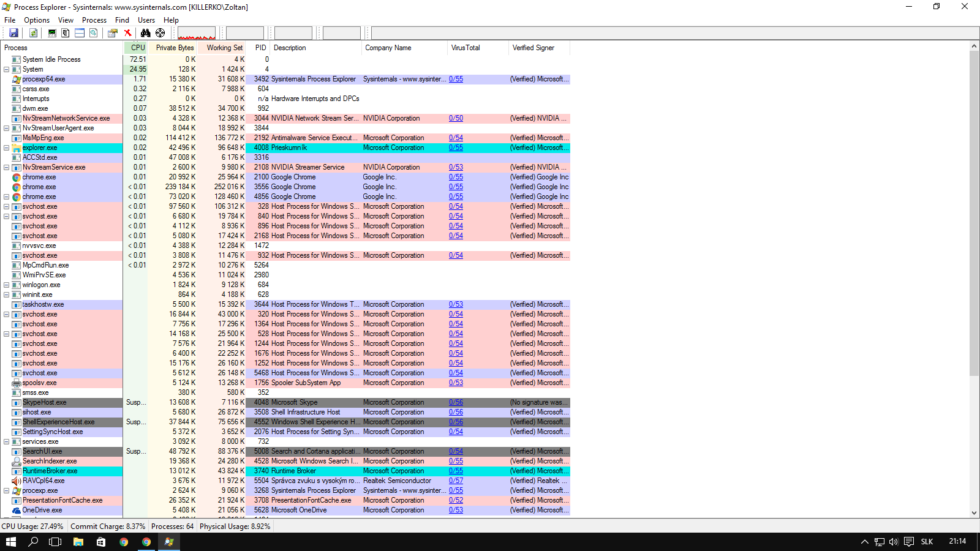Image resolution: width=980 pixels, height=551 pixels.
Task: Click the Chrome icon in the PID 3556 row
Action: coord(17,187)
